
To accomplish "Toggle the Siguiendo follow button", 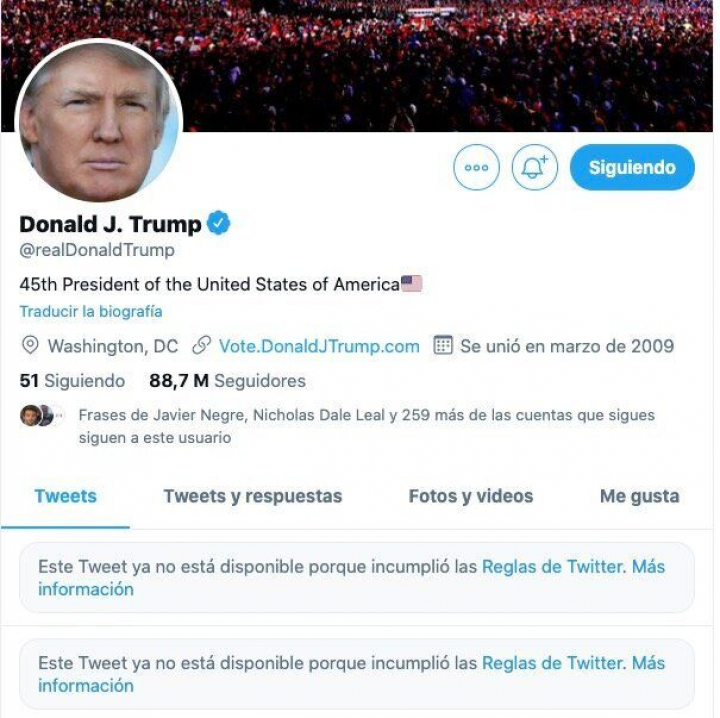I will [632, 167].
